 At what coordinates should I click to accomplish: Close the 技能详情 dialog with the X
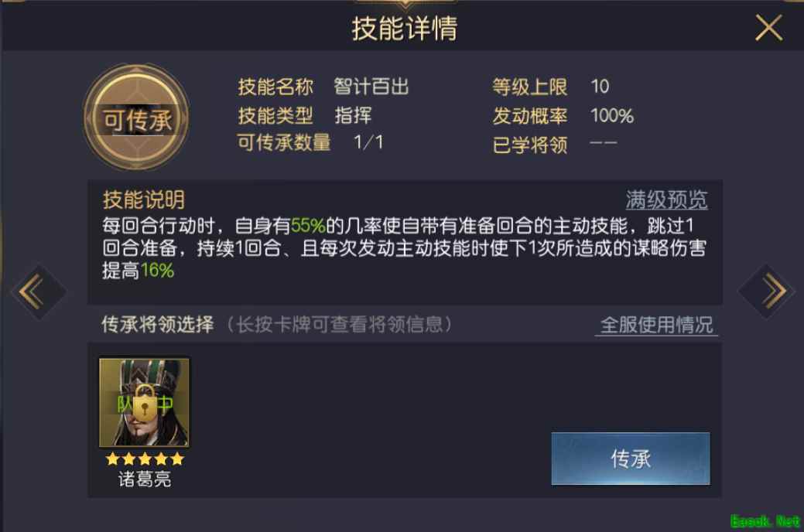click(x=768, y=28)
